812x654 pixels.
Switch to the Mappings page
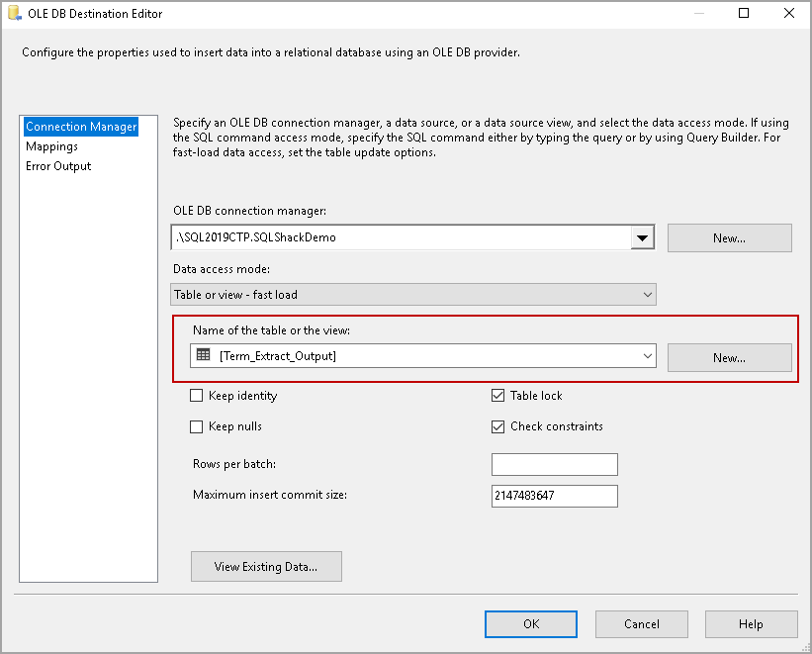coord(51,146)
